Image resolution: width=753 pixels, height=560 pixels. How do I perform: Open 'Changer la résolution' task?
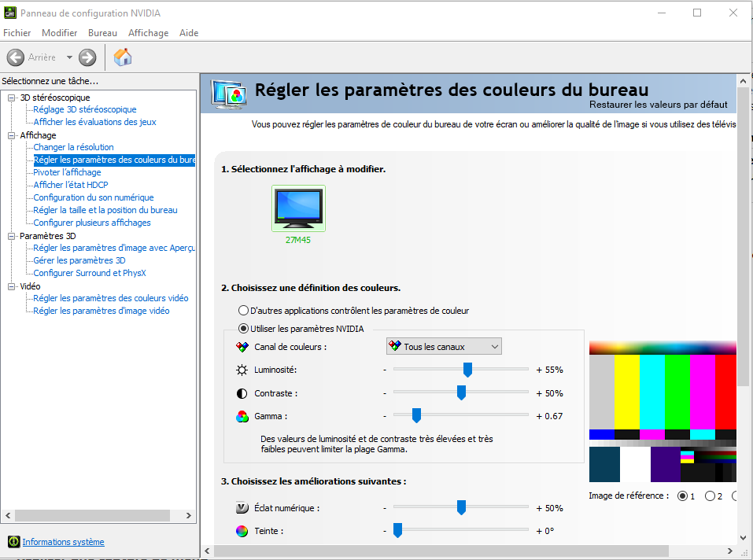click(x=73, y=147)
